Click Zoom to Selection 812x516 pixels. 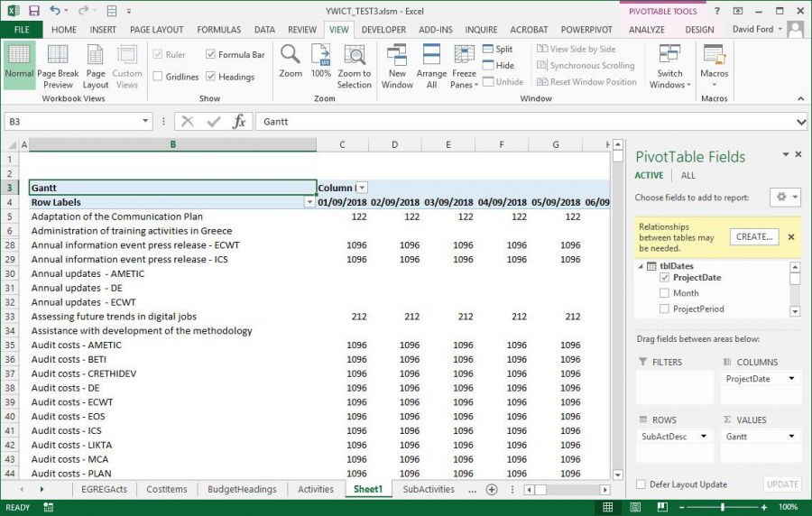[x=355, y=66]
